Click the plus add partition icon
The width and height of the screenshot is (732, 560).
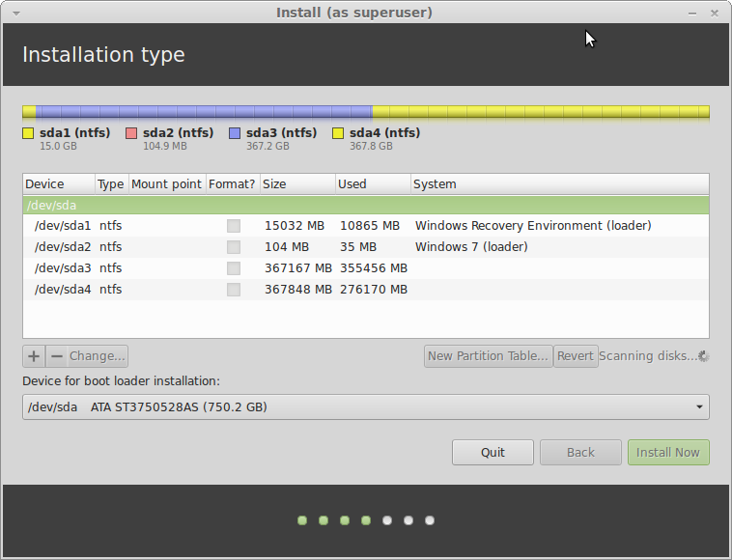(34, 356)
